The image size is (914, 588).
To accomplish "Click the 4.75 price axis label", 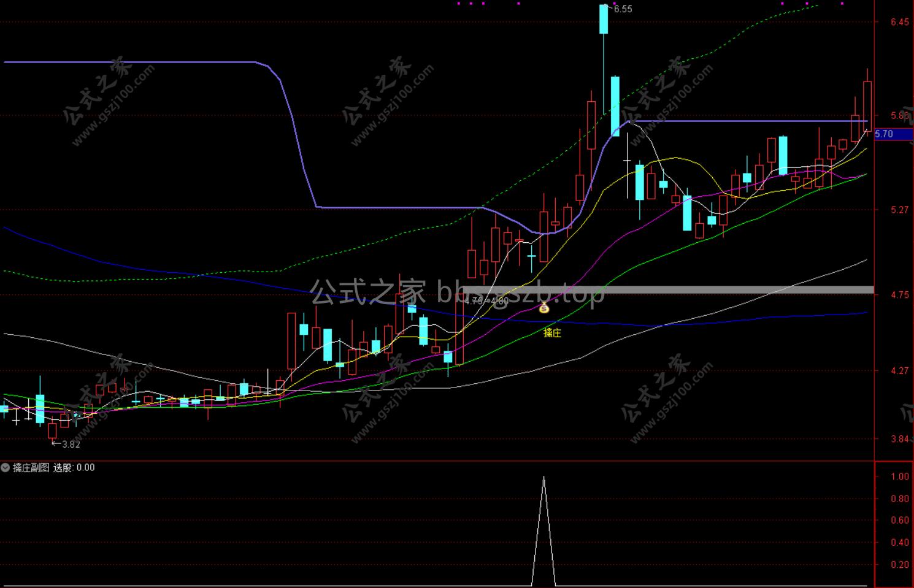I will pyautogui.click(x=900, y=295).
